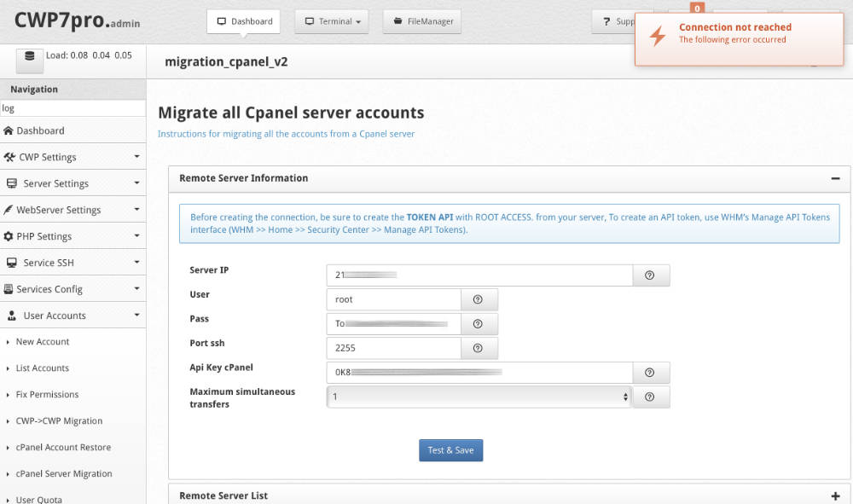This screenshot has width=853, height=504.
Task: Expand Remote Server List with plus icon
Action: [x=835, y=495]
